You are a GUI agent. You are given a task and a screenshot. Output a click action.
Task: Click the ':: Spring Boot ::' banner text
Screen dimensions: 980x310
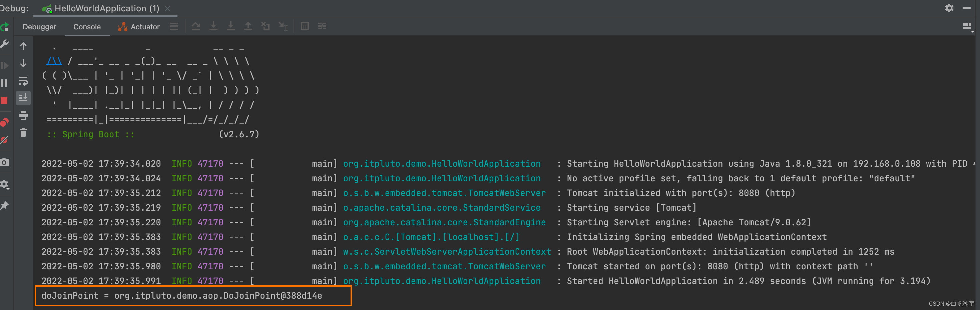coord(90,134)
